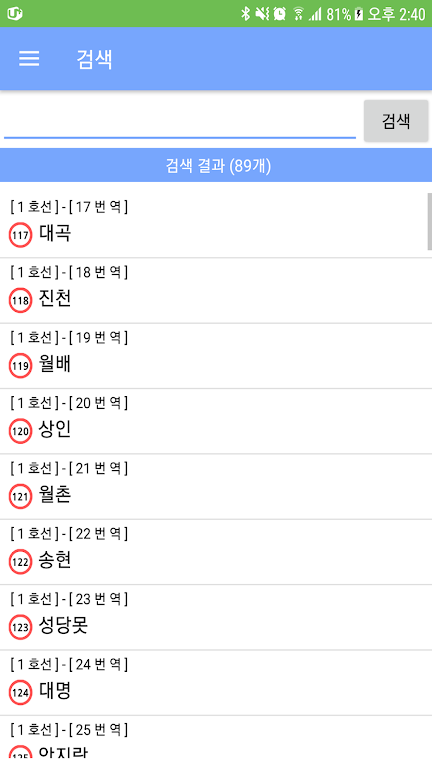Open the hamburger navigation menu
432x768 pixels.
click(29, 59)
